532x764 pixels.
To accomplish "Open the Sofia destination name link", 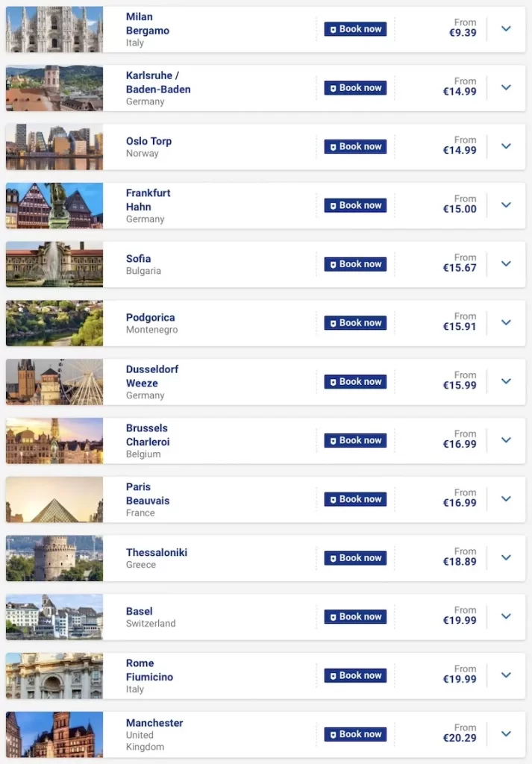I will coord(138,259).
